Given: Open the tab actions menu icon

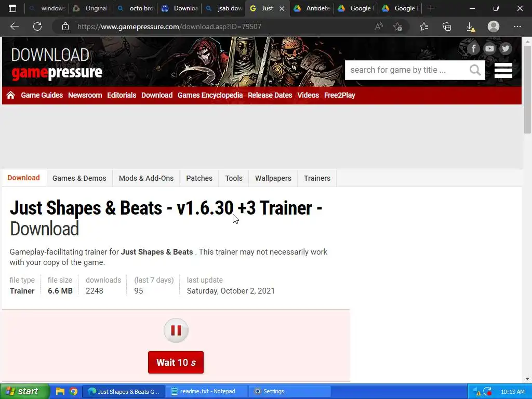Looking at the screenshot, I should coord(12,8).
